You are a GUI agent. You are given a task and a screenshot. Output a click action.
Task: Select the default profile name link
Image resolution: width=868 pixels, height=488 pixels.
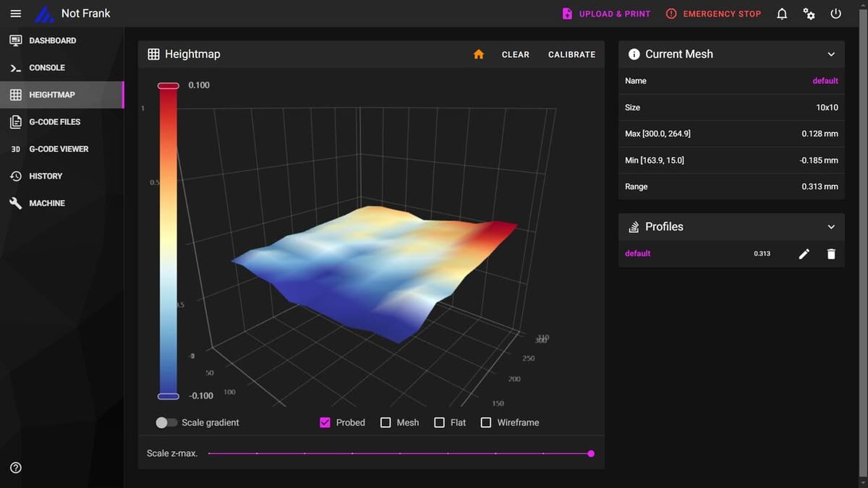point(637,254)
